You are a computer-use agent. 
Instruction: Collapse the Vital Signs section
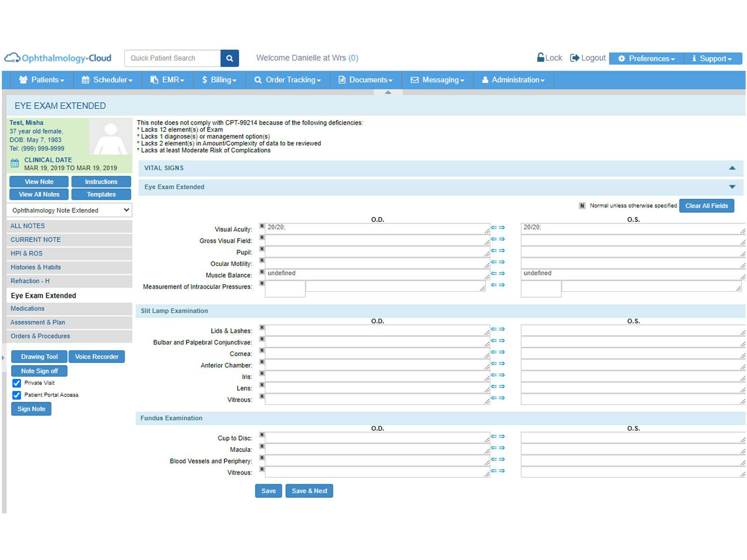point(732,168)
